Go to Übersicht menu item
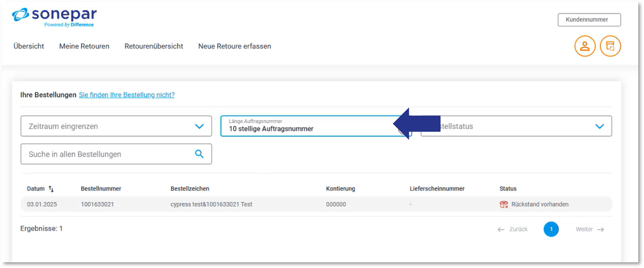644x268 pixels. (28, 46)
